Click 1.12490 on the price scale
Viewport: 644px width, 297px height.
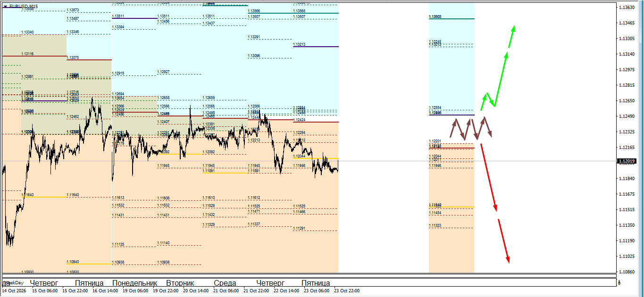coord(626,116)
